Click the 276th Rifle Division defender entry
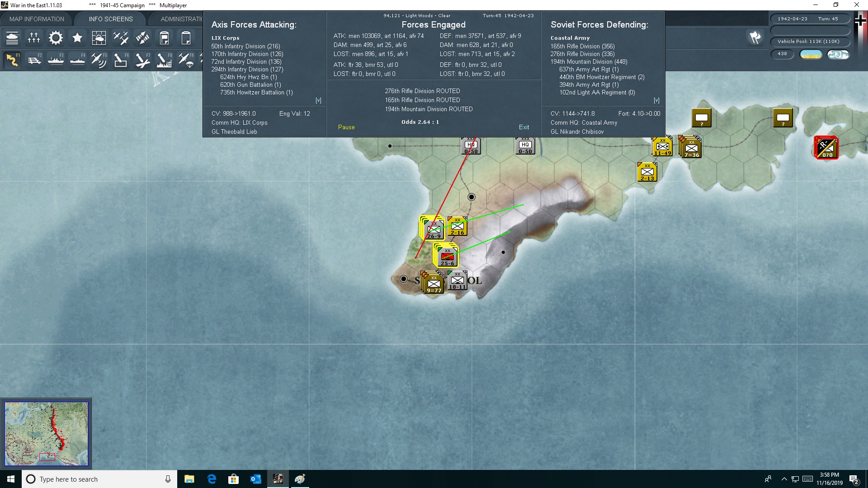This screenshot has height=488, width=868. pos(582,54)
